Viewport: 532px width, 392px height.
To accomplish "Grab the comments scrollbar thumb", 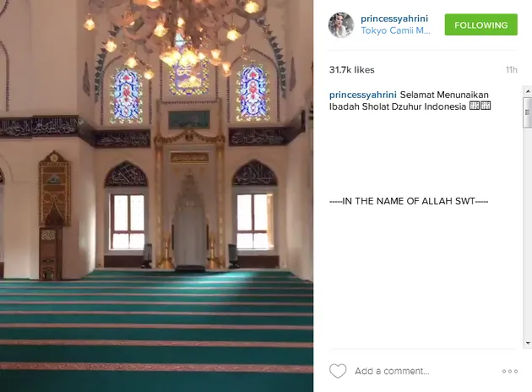I will [528, 112].
